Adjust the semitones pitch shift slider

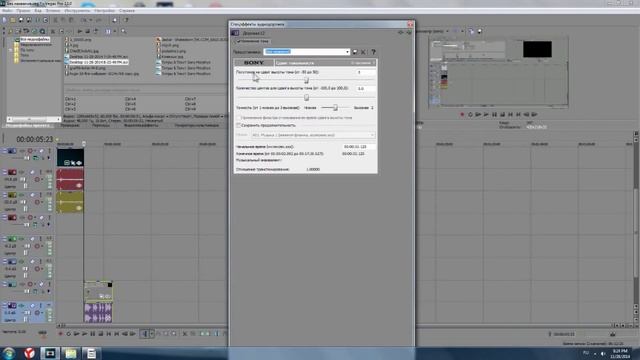306,80
